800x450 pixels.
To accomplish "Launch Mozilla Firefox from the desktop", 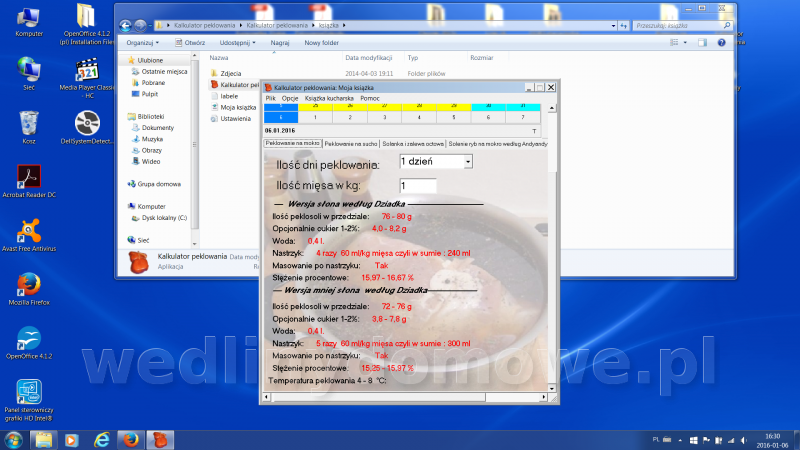I will (29, 289).
